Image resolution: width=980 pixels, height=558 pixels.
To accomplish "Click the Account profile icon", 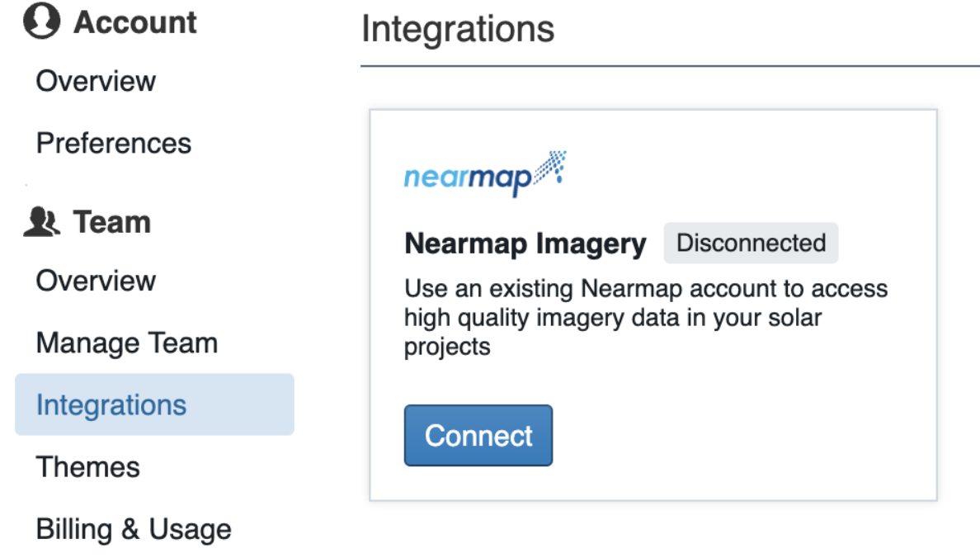I will tap(42, 21).
